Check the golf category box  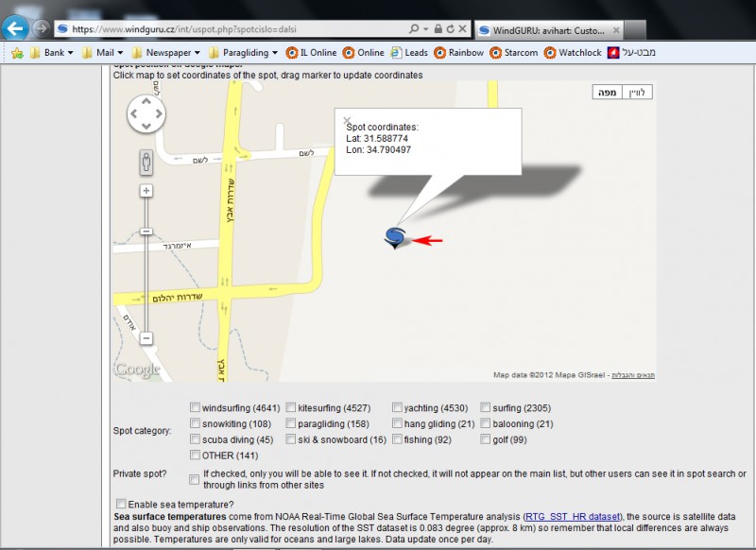(485, 439)
